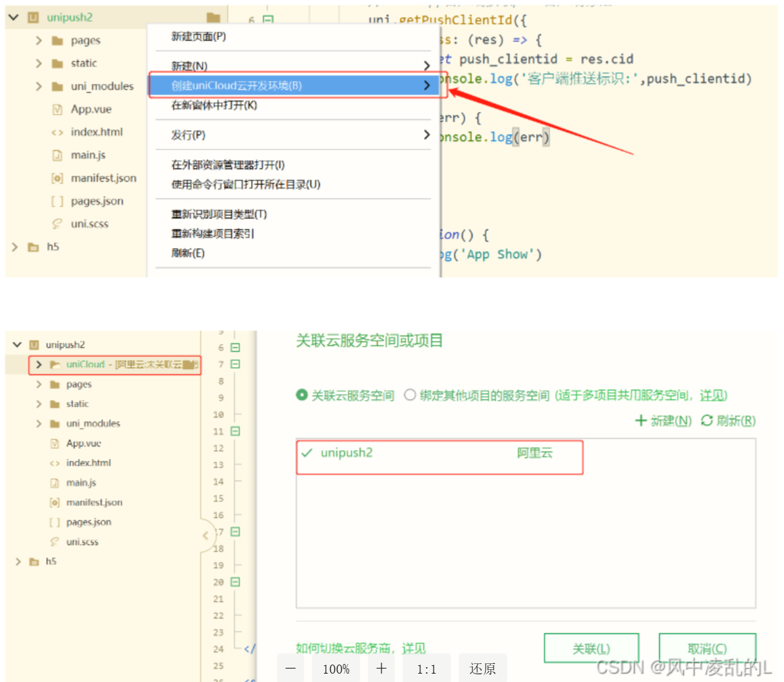Select the 绑定其他项目的服务空间 radio option

coord(410,395)
